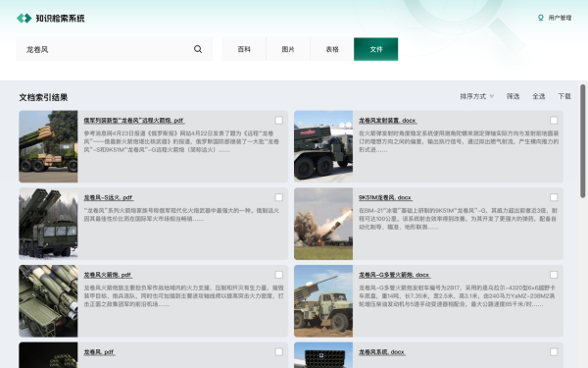Expand the 排序方式 dropdown

(476, 96)
